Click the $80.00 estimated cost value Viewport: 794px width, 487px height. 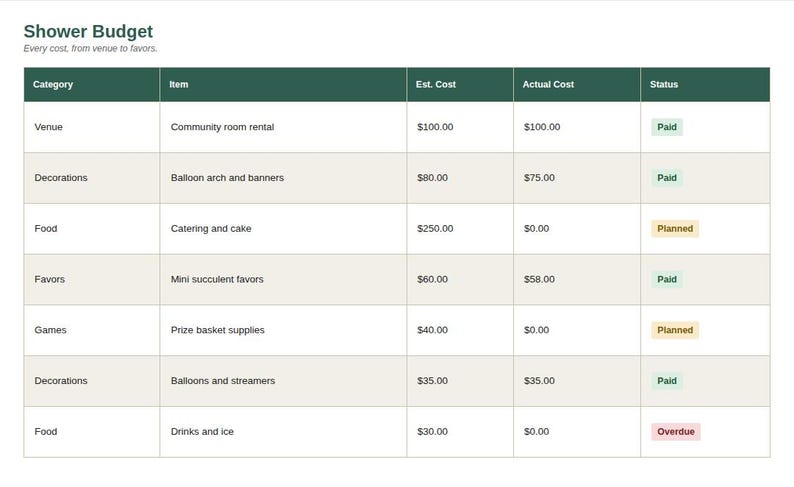pos(432,178)
